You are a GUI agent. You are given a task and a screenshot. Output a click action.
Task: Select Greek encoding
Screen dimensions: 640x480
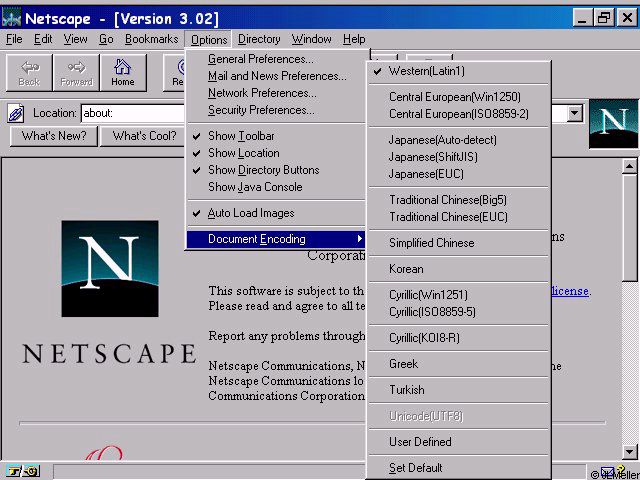coord(458,364)
